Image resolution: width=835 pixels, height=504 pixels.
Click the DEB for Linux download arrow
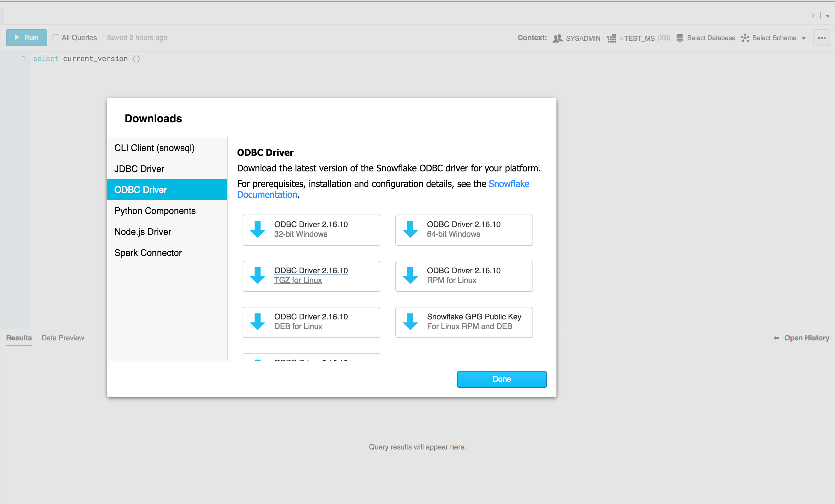click(258, 322)
